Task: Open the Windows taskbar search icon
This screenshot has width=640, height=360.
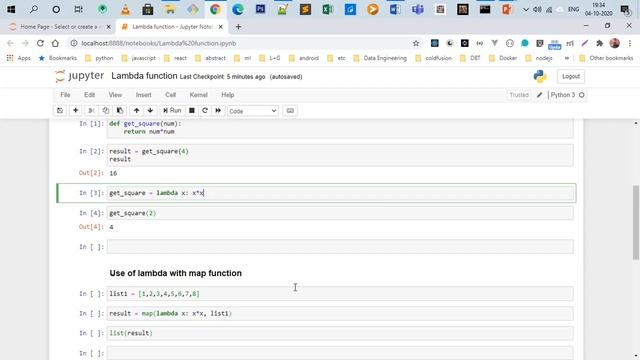Action: click(34, 9)
